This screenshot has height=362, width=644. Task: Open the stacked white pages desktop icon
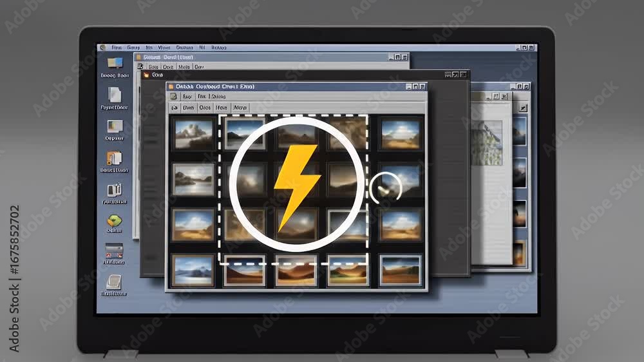115,95
